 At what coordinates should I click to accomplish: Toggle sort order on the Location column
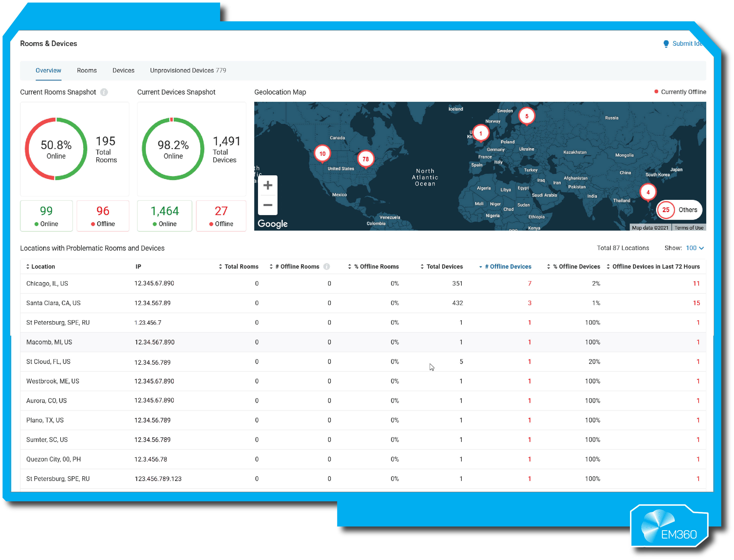tap(28, 266)
